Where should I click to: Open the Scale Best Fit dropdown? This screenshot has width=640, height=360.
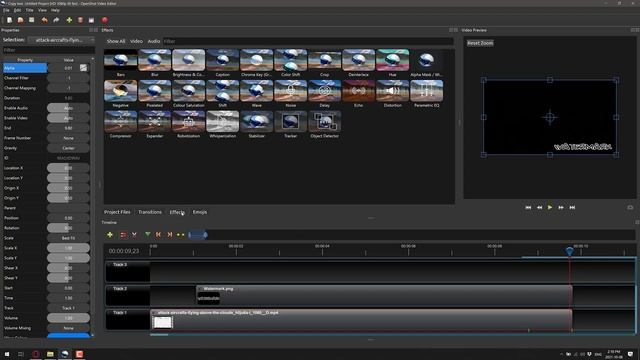(x=68, y=238)
